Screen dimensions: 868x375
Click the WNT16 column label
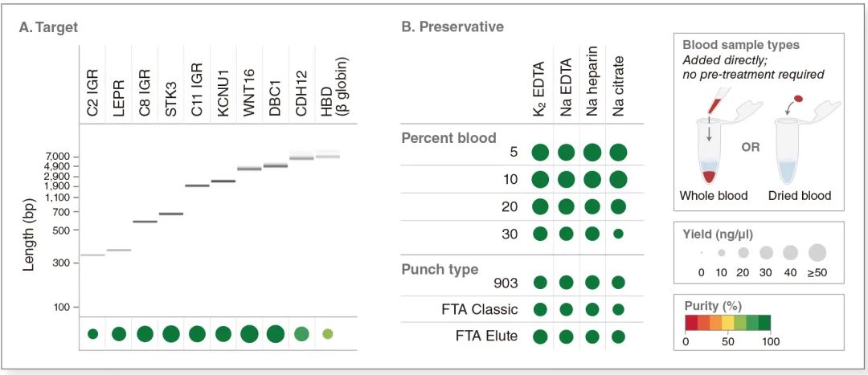pos(248,92)
